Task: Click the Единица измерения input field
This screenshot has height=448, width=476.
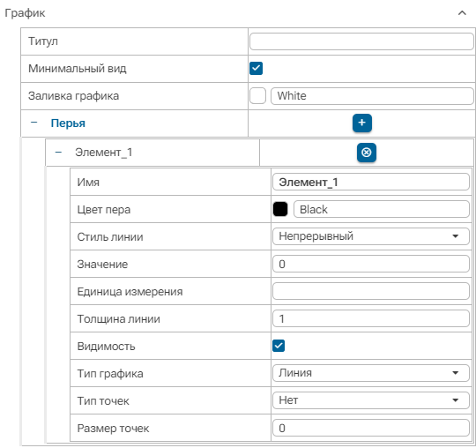Action: point(370,291)
